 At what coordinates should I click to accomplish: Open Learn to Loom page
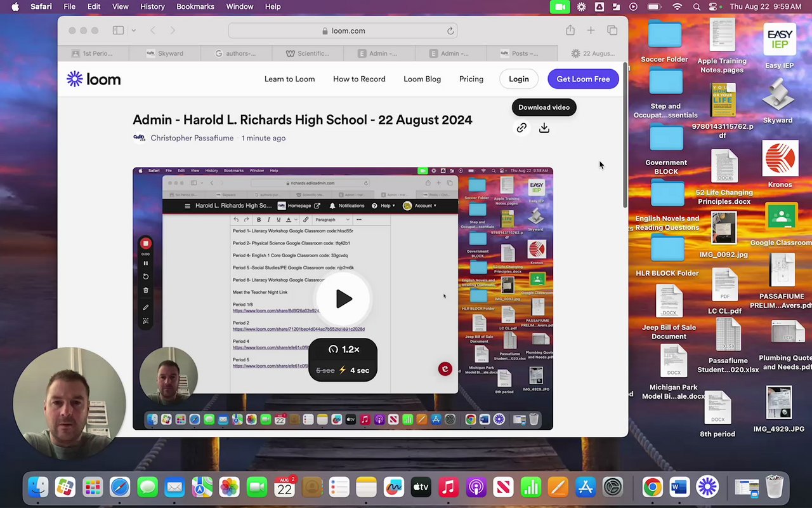click(x=289, y=79)
